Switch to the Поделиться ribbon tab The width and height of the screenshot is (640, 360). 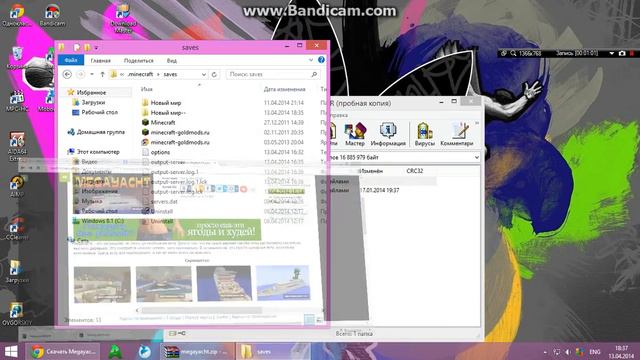click(139, 60)
